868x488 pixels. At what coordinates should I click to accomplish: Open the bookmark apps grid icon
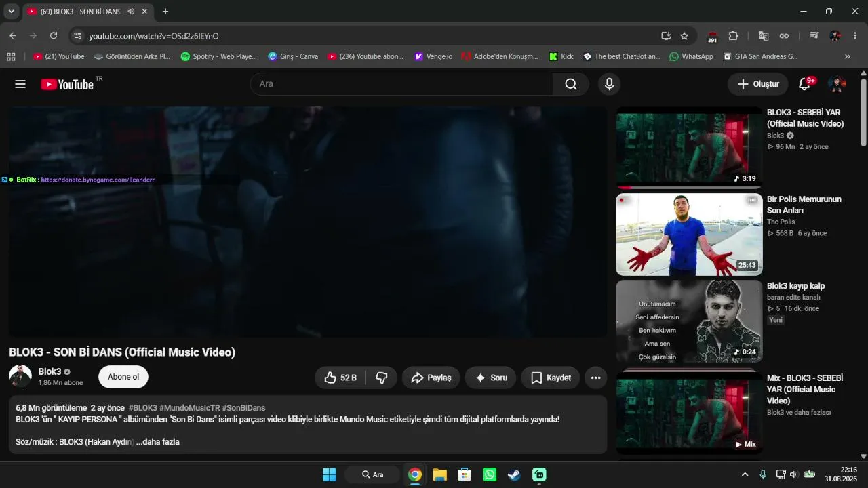point(11,56)
